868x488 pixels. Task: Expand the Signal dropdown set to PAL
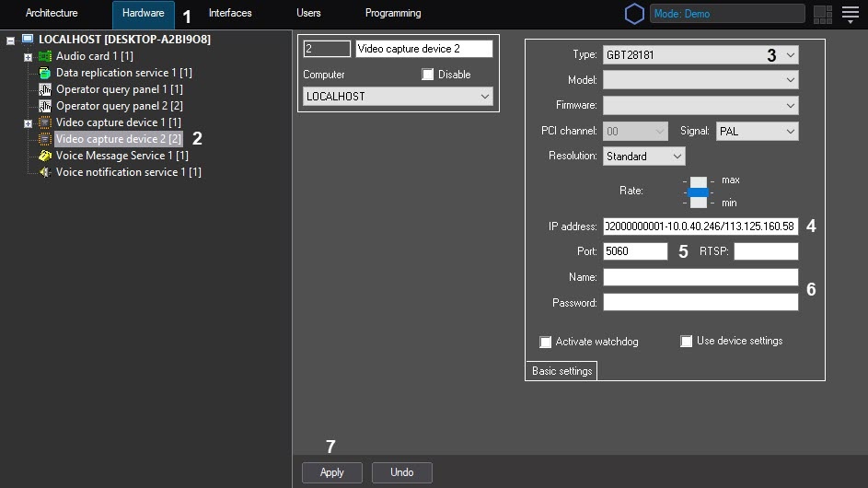point(757,132)
